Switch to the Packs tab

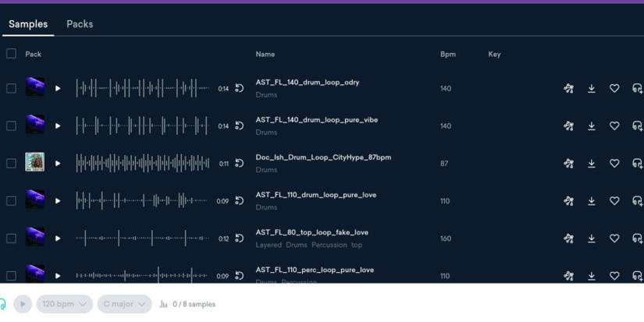(x=80, y=24)
